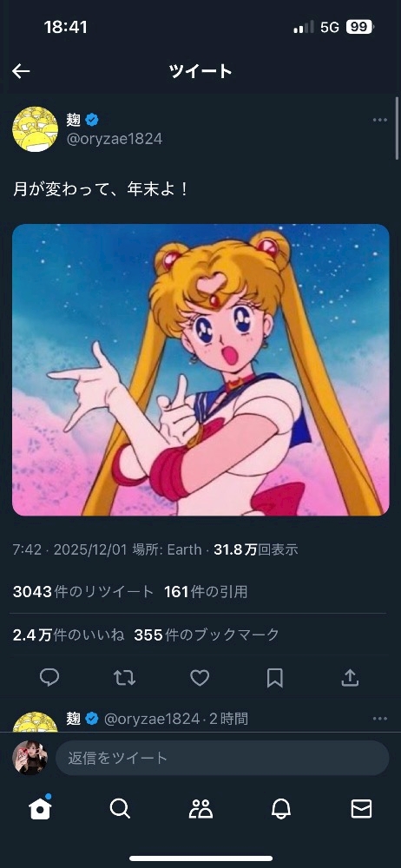Screen dimensions: 401x868
Task: Open the Messages envelope icon
Action: pyautogui.click(x=361, y=809)
